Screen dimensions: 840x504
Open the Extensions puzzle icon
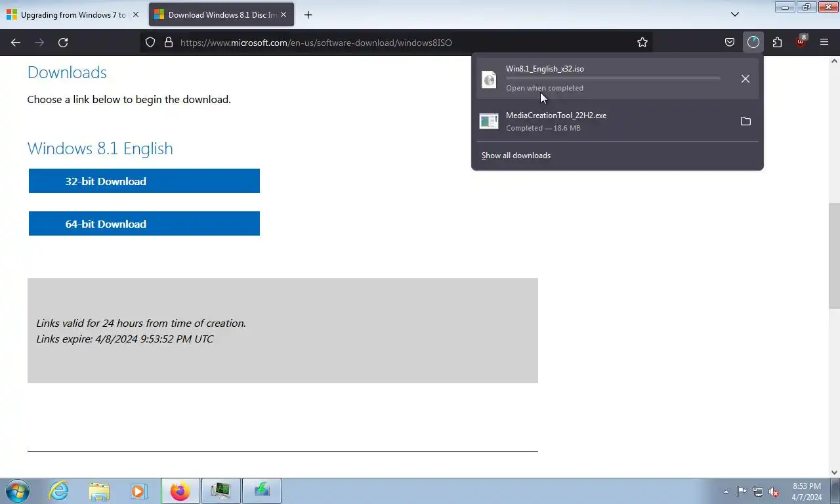[x=777, y=42]
